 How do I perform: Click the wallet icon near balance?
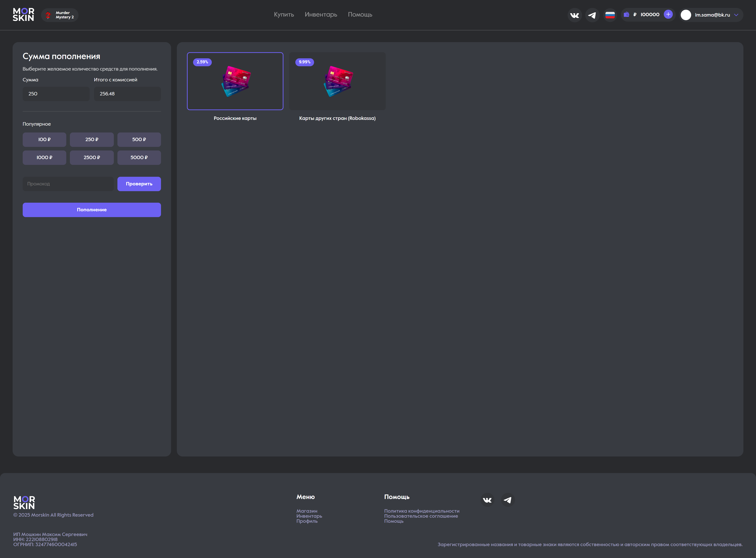pyautogui.click(x=626, y=15)
